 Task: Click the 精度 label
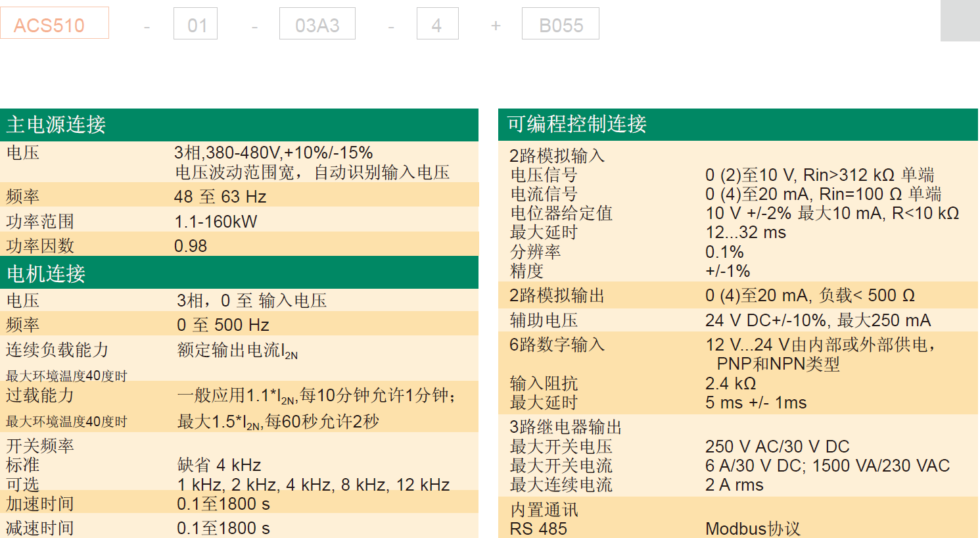click(527, 271)
